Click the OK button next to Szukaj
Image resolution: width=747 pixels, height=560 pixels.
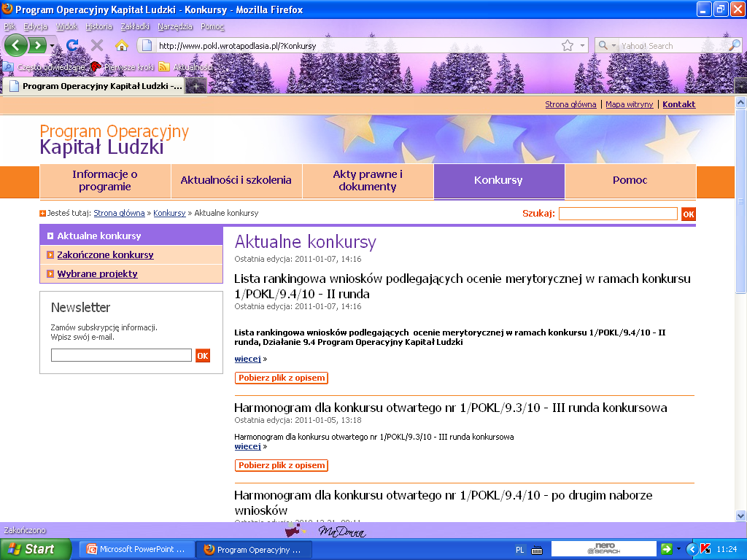689,214
